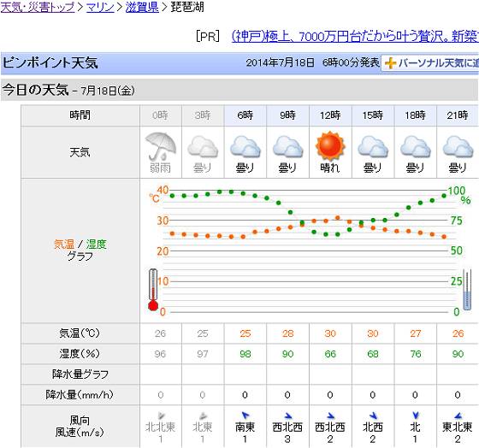Image resolution: width=479 pixels, height=448 pixels.
Task: Click temperature value 27 at 18時
Action: tap(416, 333)
